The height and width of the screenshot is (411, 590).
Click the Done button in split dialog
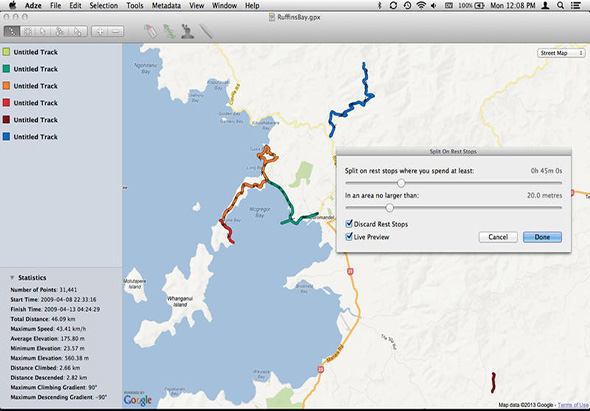542,237
